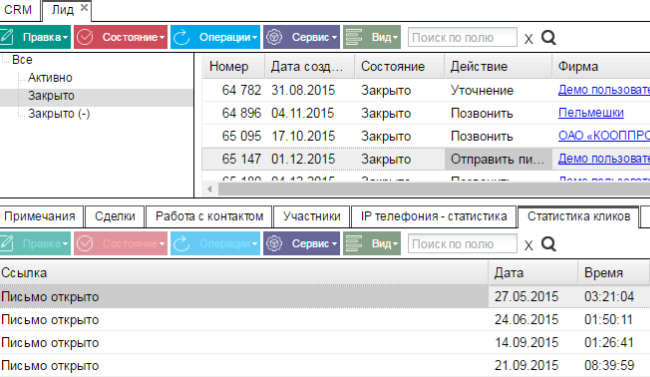Sort by the Дата созд... column header

click(310, 66)
